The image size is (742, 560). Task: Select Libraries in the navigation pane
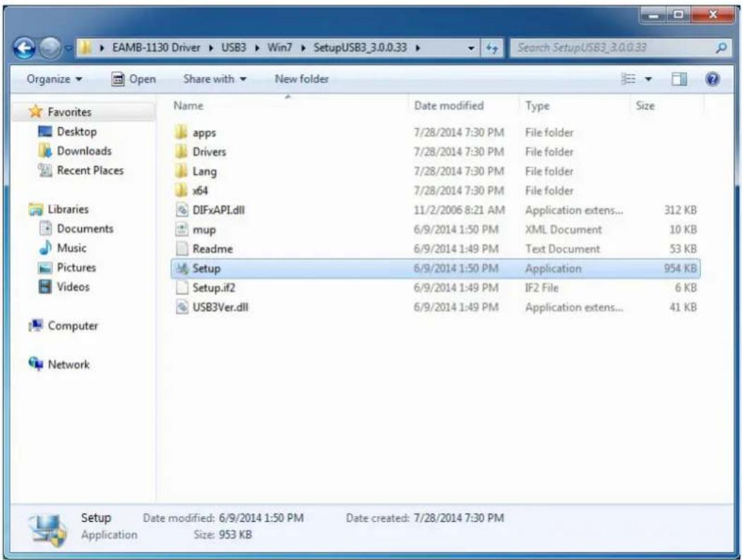coord(68,209)
